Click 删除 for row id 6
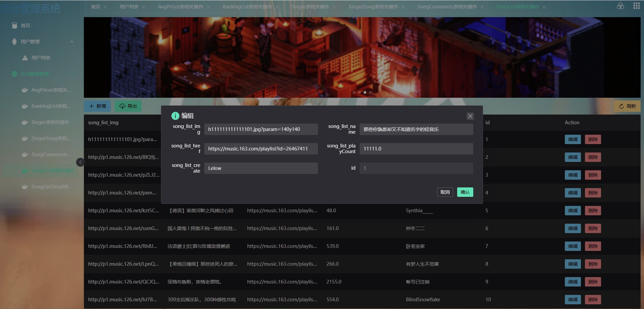The image size is (644, 309). tap(593, 228)
